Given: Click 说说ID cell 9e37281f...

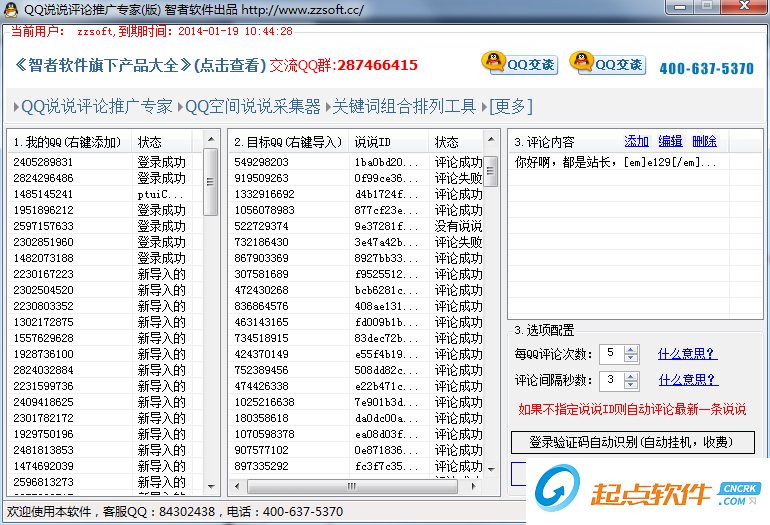Looking at the screenshot, I should pos(386,226).
